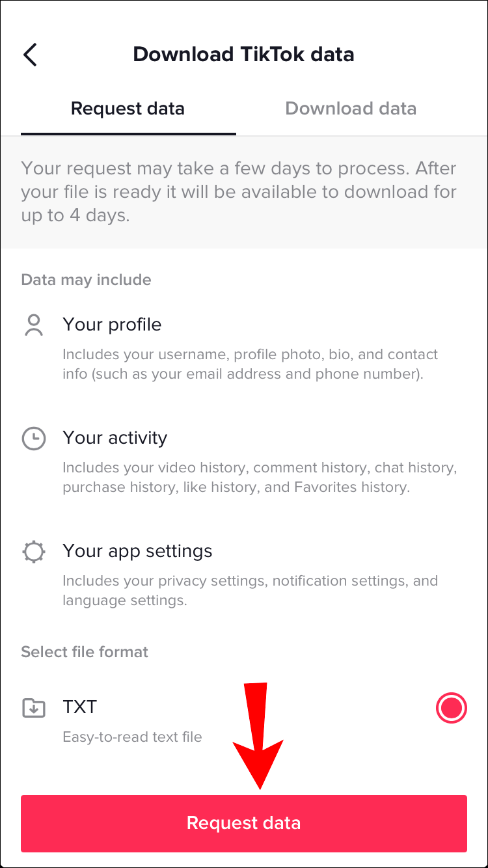Click the Select file format section label
488x868 pixels.
pos(85,652)
